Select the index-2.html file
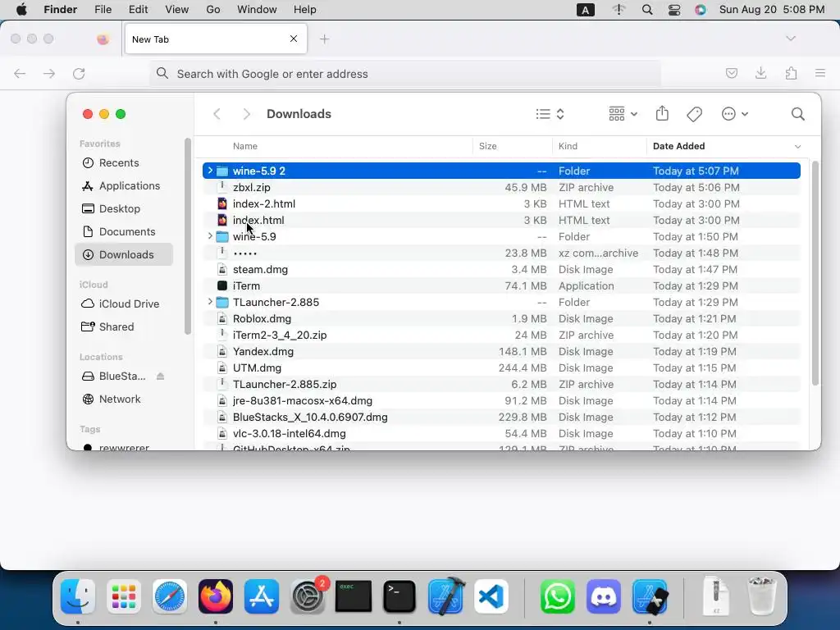This screenshot has width=840, height=630. [501, 203]
